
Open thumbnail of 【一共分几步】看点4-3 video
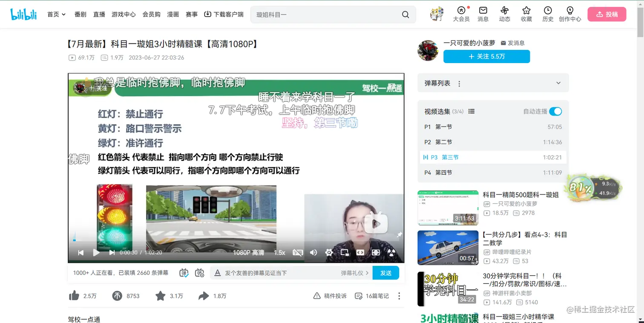coord(448,248)
